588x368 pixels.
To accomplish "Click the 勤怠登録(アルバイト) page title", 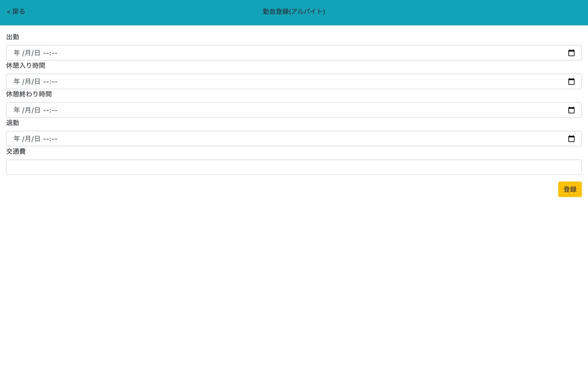I will (x=294, y=12).
